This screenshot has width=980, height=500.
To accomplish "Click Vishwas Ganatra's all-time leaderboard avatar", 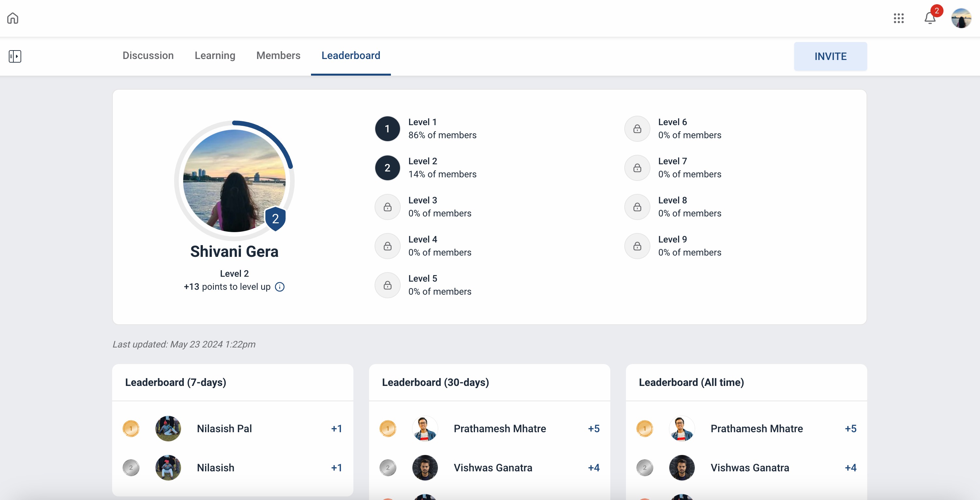I will [682, 468].
